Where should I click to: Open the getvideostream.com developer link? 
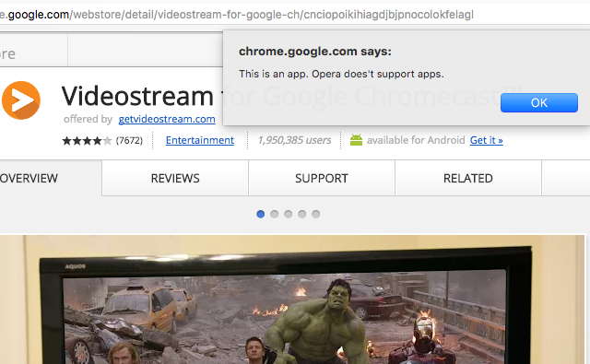pyautogui.click(x=167, y=119)
